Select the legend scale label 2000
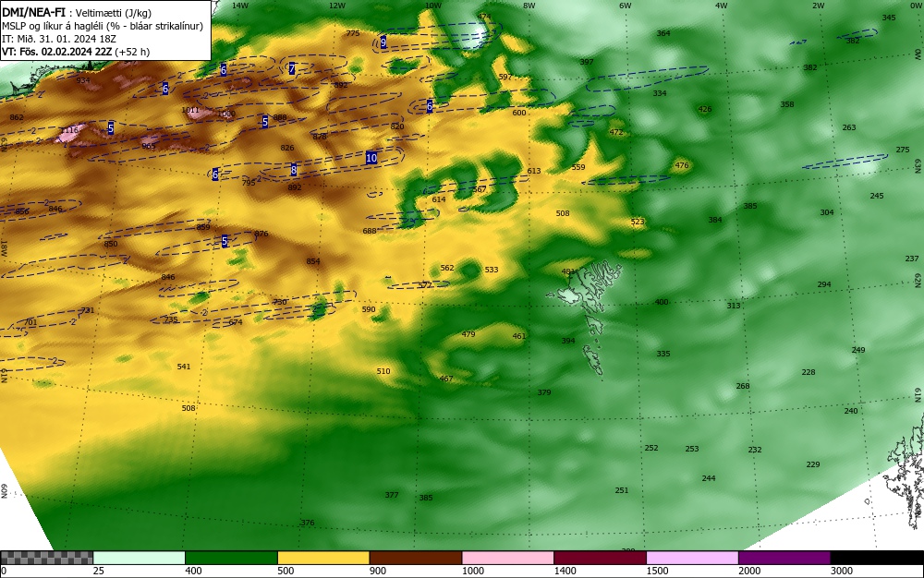This screenshot has width=924, height=578. pos(749,571)
